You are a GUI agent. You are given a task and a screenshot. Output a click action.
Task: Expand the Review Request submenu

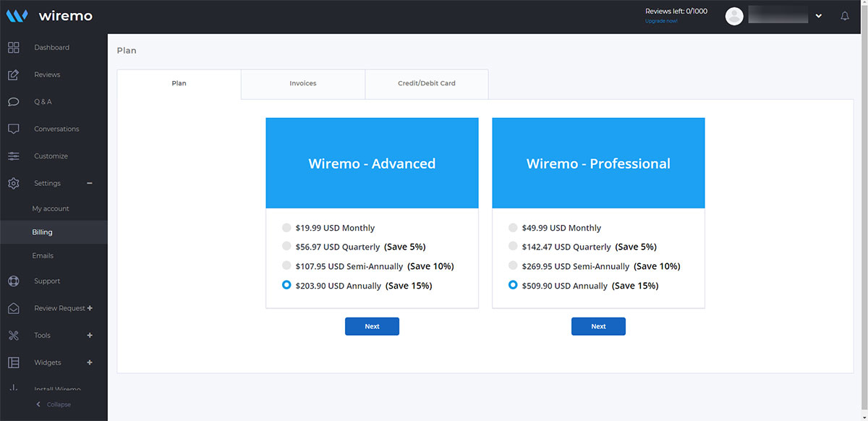(x=90, y=308)
